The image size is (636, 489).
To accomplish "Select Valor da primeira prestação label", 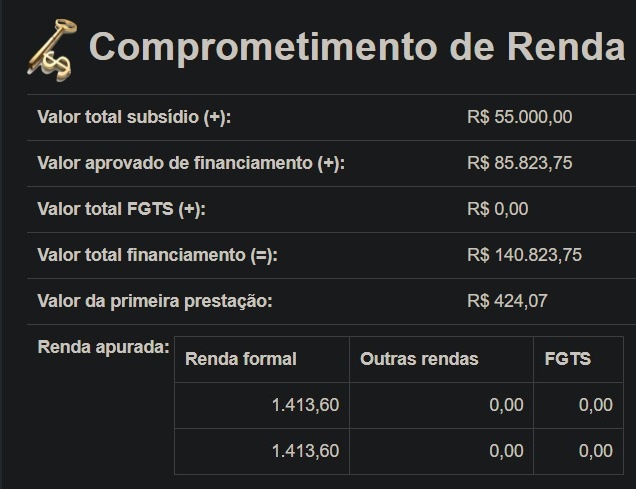I will click(x=155, y=301).
